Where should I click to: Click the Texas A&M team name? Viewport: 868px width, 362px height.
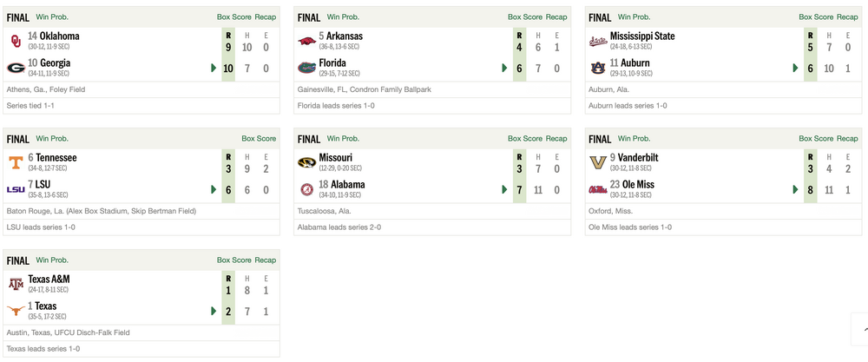pos(49,279)
